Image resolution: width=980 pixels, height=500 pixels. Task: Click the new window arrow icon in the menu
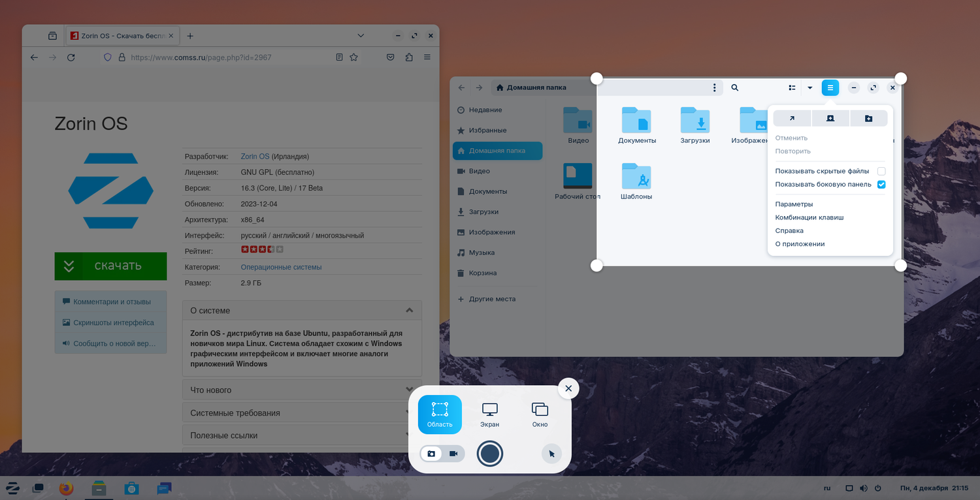pos(792,118)
